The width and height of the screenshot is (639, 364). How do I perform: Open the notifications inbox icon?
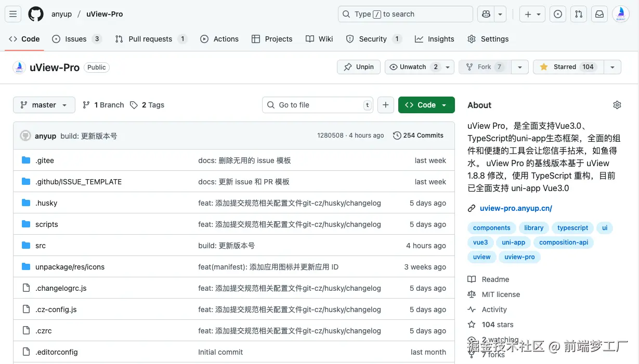(x=599, y=14)
